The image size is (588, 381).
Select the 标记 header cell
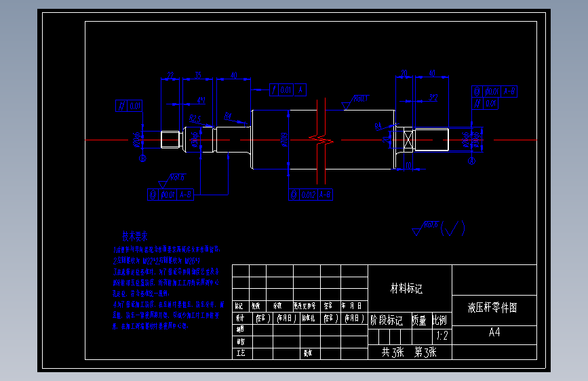click(240, 306)
